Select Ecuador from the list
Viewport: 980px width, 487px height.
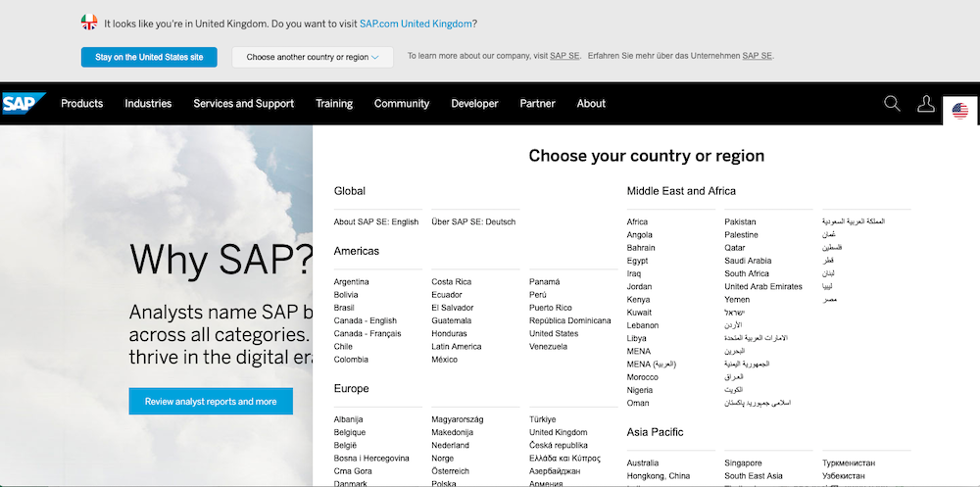click(x=447, y=295)
